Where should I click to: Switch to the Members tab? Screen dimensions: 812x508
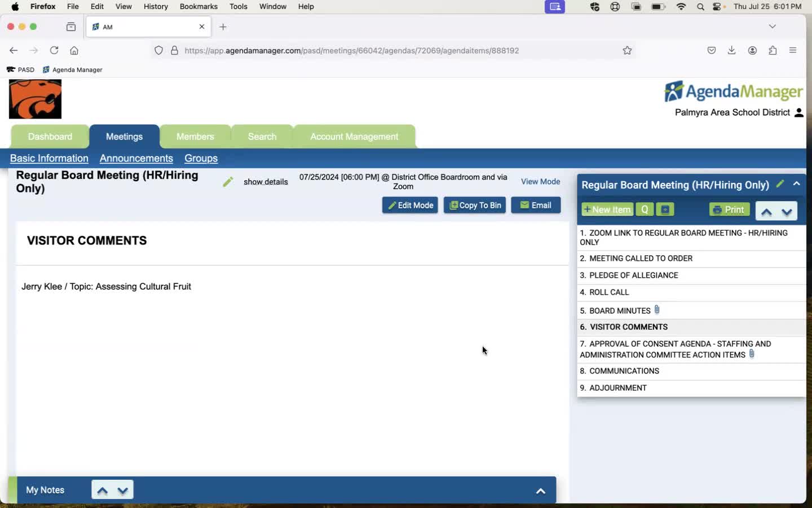pyautogui.click(x=195, y=137)
